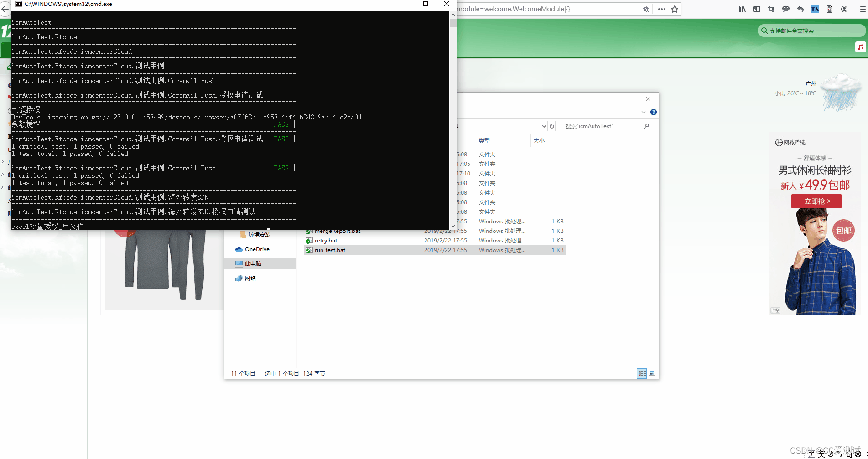The image size is (868, 459).
Task: Click the browser back arrow button
Action: 5,9
